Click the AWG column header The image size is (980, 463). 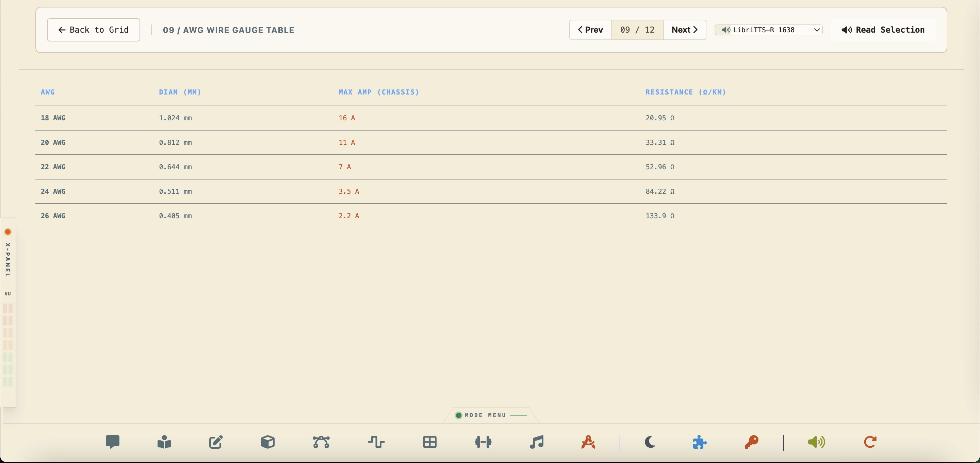pyautogui.click(x=48, y=92)
